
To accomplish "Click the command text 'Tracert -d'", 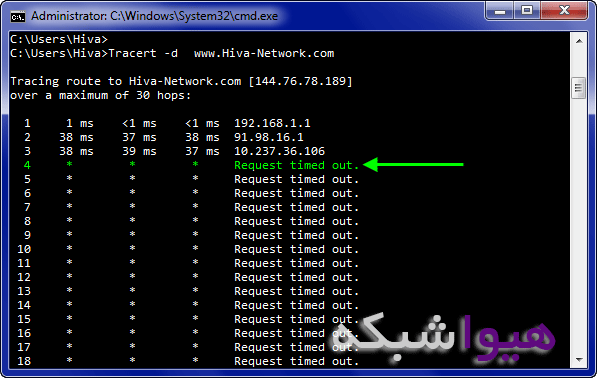I will [143, 53].
